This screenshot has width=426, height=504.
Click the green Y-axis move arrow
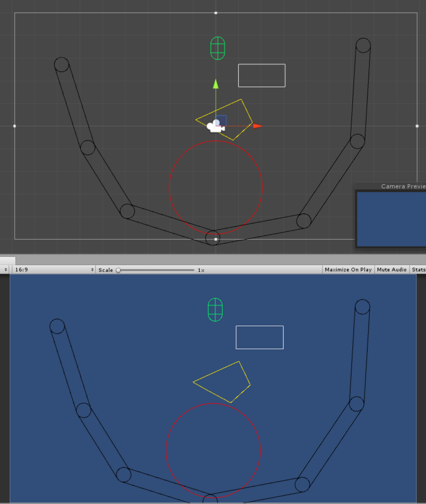click(x=216, y=84)
